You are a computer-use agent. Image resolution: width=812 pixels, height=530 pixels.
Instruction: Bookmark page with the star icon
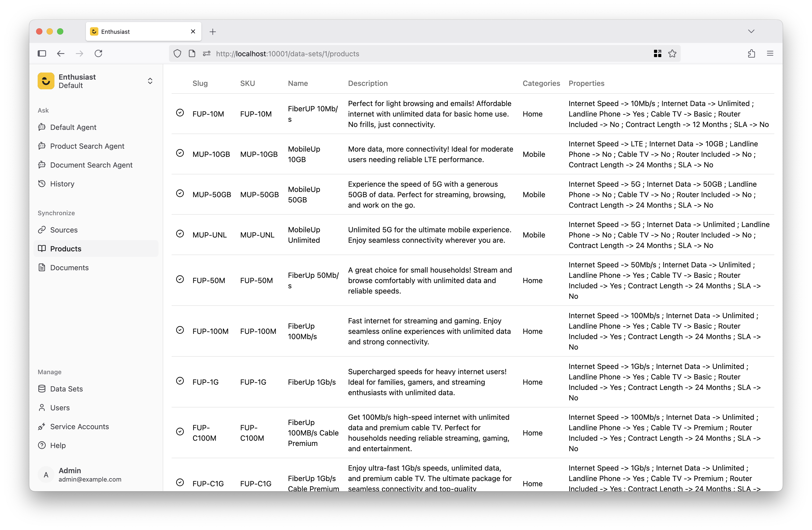(x=672, y=54)
